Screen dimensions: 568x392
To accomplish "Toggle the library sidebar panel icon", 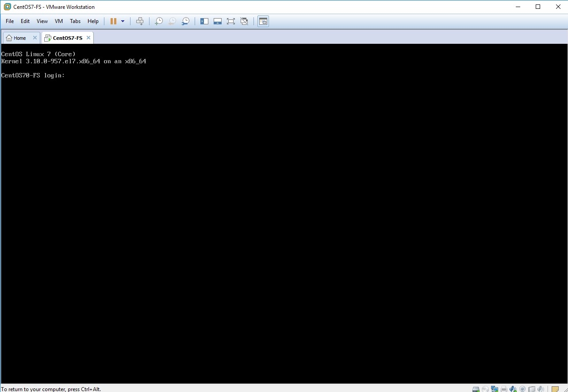I will [204, 21].
